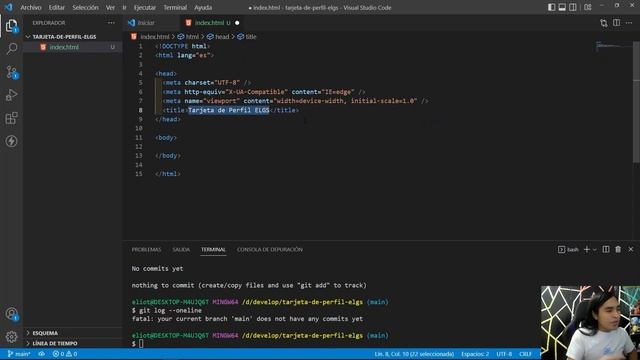This screenshot has height=360, width=640.
Task: Switch to the Problemas panel tab
Action: pyautogui.click(x=146, y=249)
